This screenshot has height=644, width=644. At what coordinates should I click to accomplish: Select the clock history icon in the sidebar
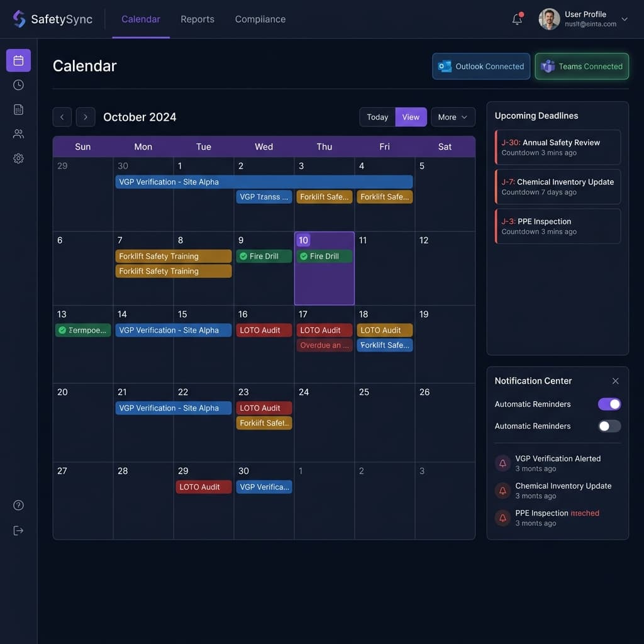18,84
